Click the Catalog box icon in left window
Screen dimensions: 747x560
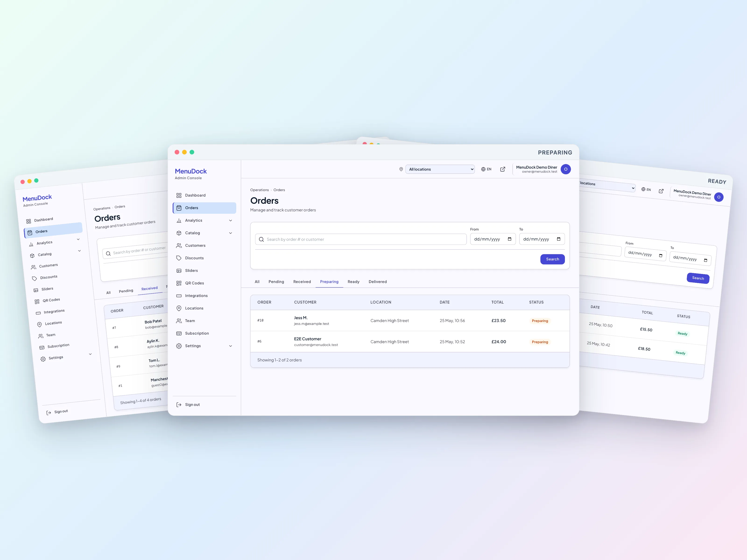[x=32, y=255]
